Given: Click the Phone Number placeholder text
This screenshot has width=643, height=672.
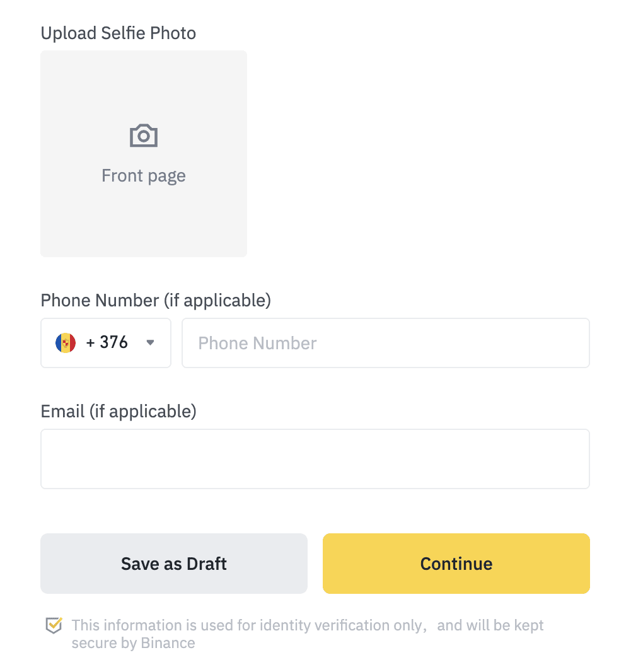Looking at the screenshot, I should (257, 344).
